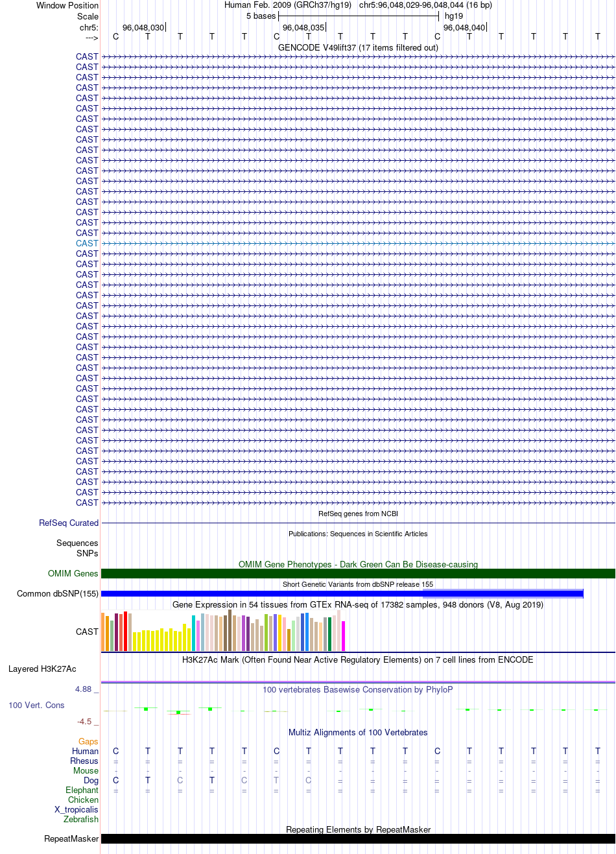This screenshot has height=854, width=616.
Task: Click the Rhesus alignment row label
Action: click(x=84, y=761)
